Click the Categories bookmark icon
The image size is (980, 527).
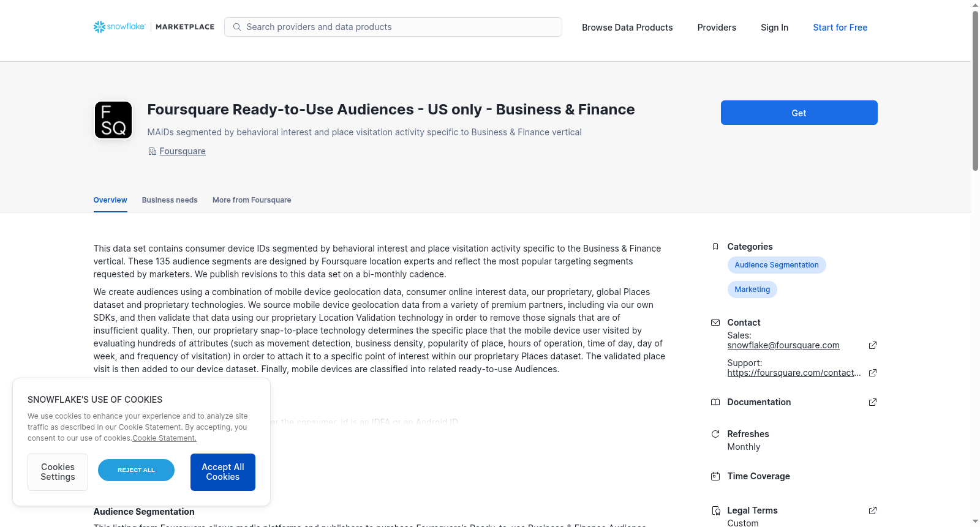point(715,247)
